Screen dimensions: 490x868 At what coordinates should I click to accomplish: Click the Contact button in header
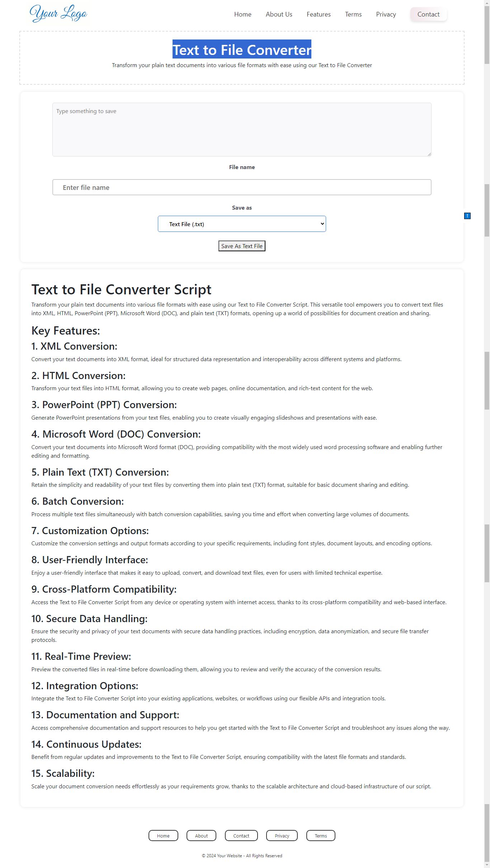pyautogui.click(x=428, y=14)
